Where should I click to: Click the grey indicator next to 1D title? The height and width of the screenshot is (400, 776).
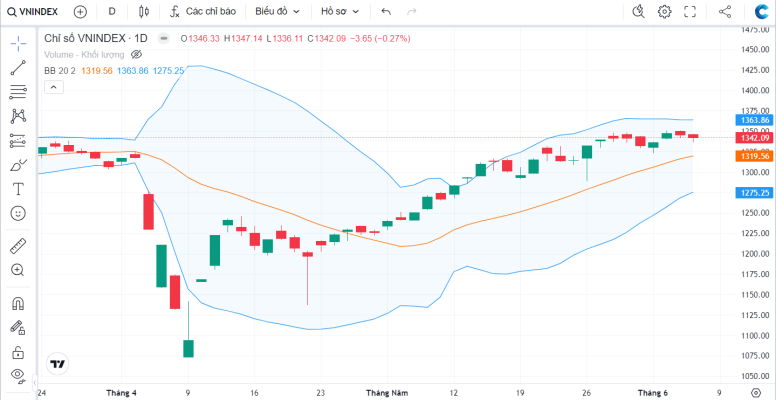pyautogui.click(x=164, y=38)
